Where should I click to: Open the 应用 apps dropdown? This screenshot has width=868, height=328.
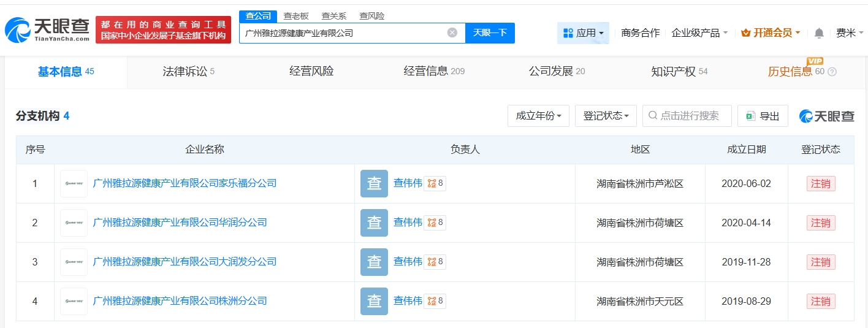point(583,33)
